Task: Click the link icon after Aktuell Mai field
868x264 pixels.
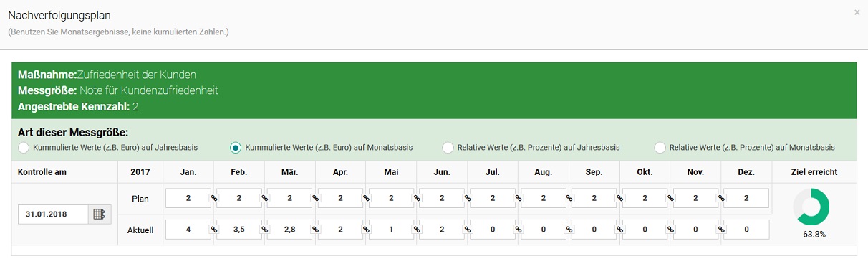Action: coord(417,230)
